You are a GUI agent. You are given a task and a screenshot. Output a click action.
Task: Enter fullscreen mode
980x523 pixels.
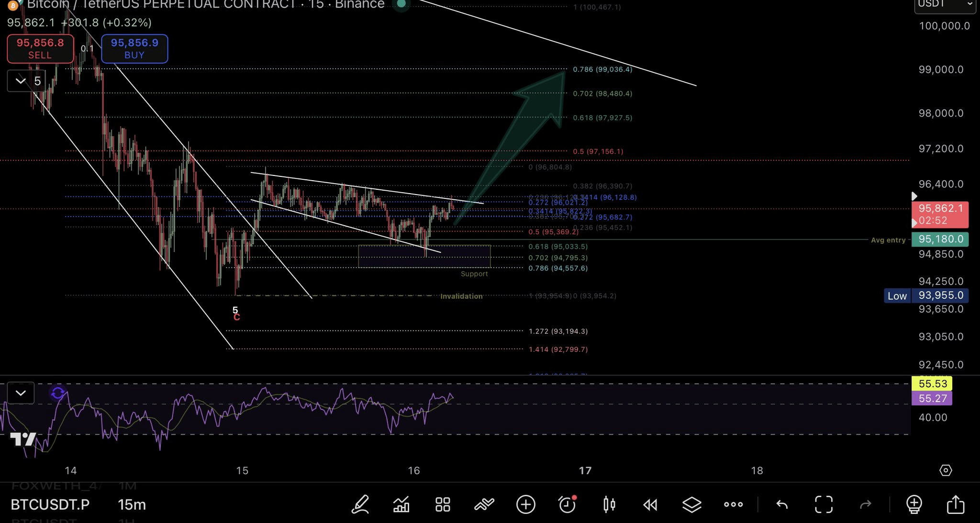coord(824,504)
